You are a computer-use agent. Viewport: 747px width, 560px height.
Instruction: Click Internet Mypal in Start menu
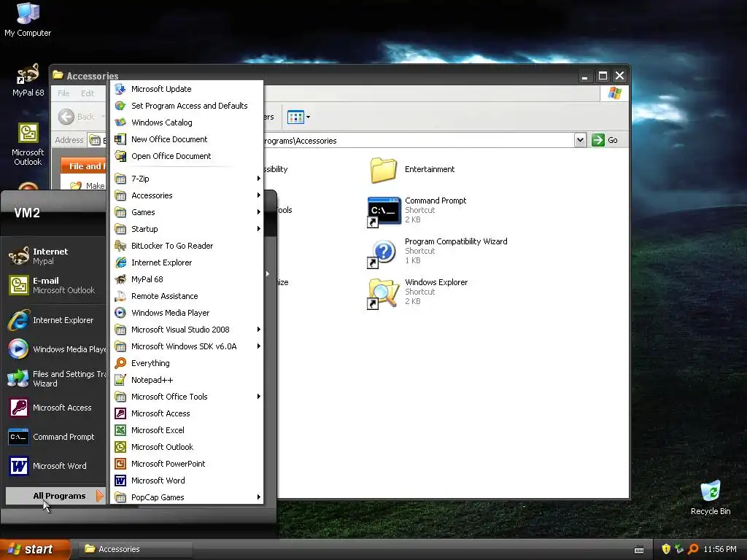pos(55,256)
